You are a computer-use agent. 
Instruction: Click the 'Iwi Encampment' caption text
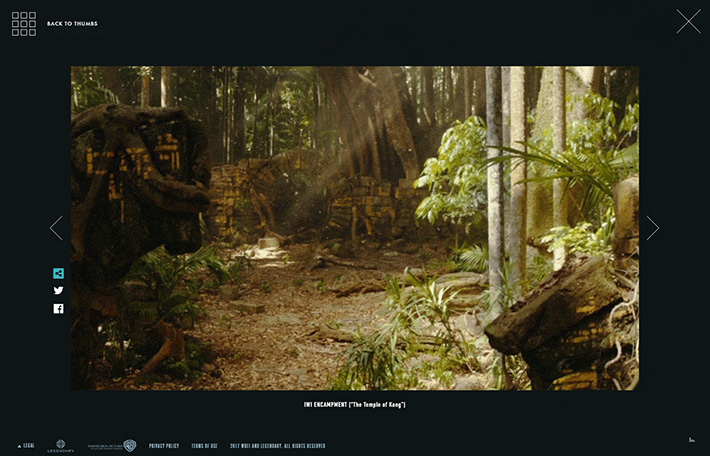(355, 404)
